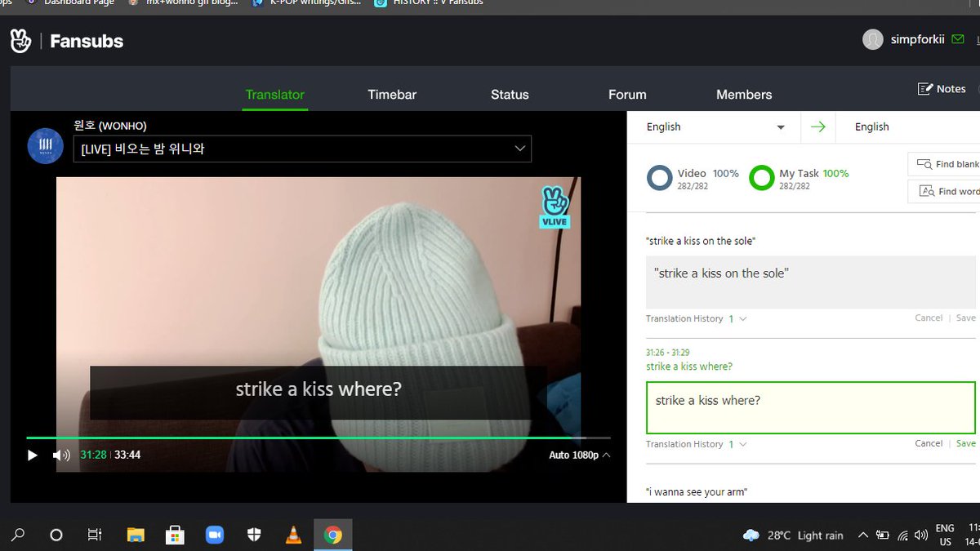Viewport: 980px width, 551px height.
Task: Switch to Chrome on the taskbar
Action: pos(332,535)
